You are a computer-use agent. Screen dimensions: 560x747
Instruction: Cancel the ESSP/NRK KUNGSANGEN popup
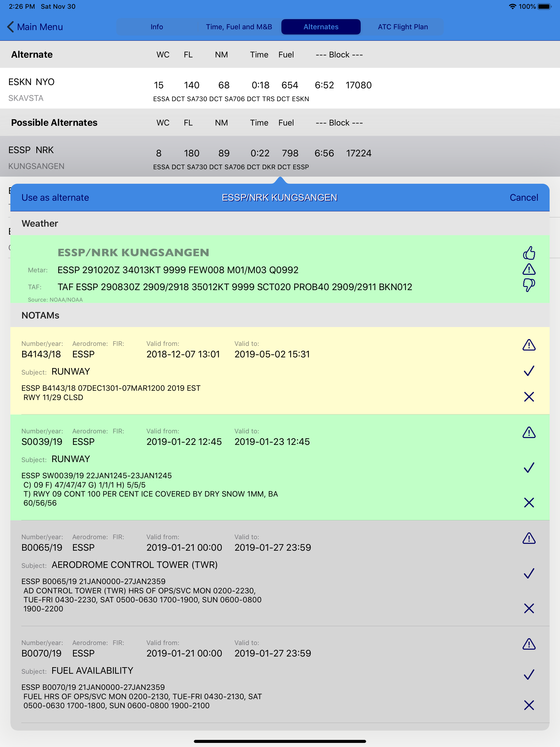tap(524, 198)
